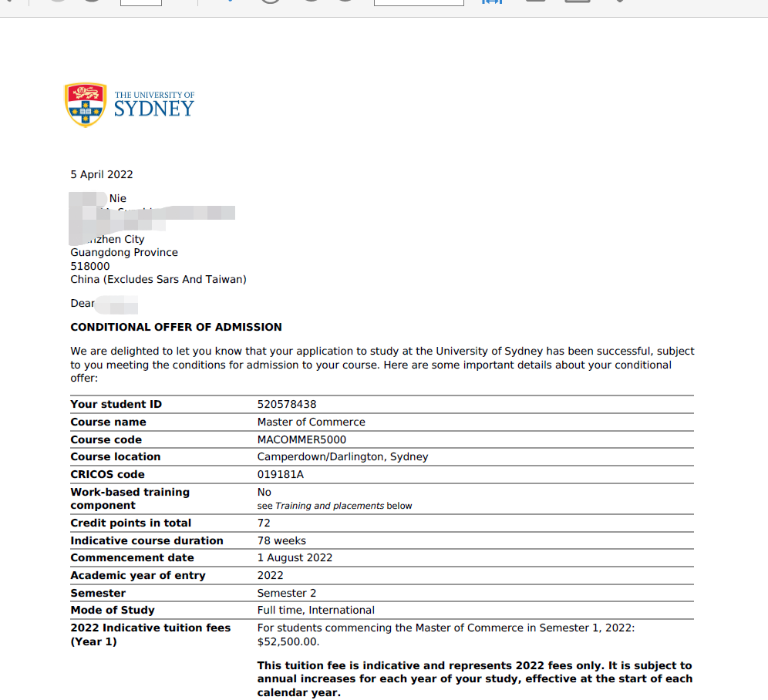Click the commencement date 1 August 2022
The image size is (768, 700).
[x=295, y=557]
